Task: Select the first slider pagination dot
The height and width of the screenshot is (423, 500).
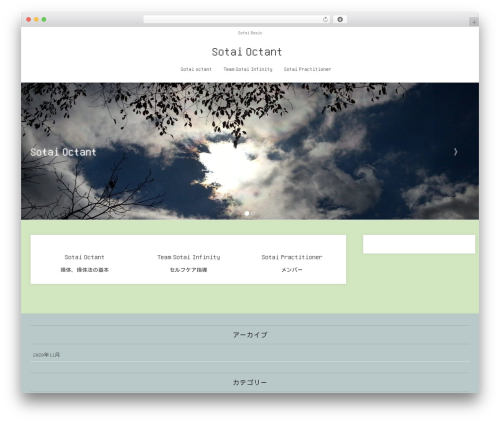Action: pyautogui.click(x=247, y=213)
